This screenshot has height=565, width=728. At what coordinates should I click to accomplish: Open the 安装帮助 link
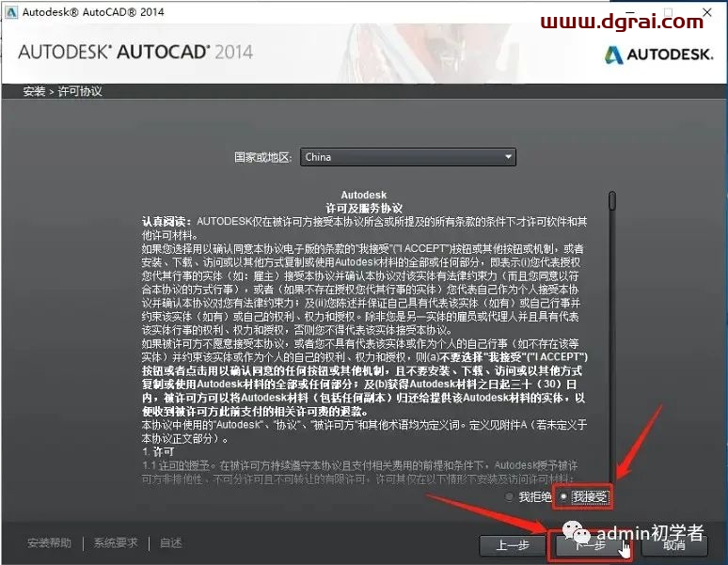coord(49,542)
